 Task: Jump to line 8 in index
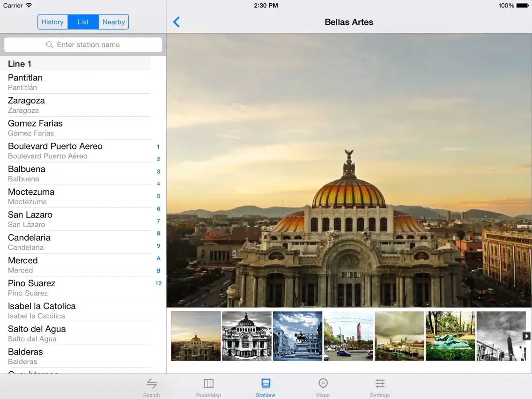158,233
